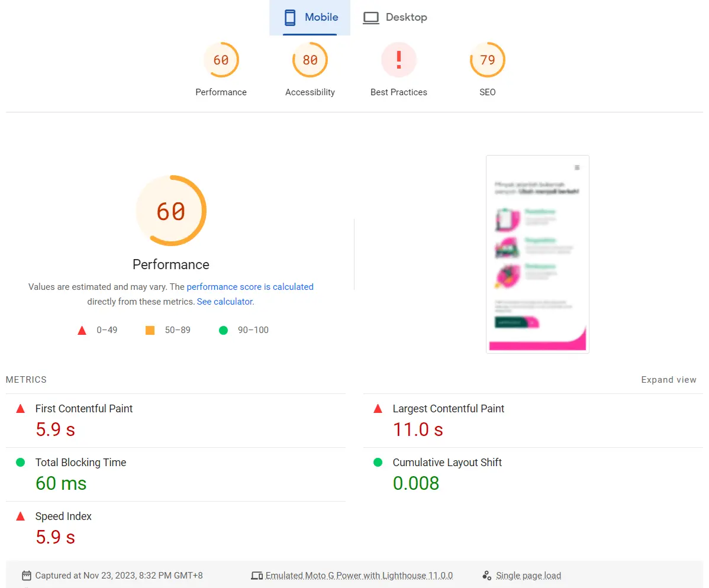
Task: Expand view of the metrics section
Action: pyautogui.click(x=668, y=380)
